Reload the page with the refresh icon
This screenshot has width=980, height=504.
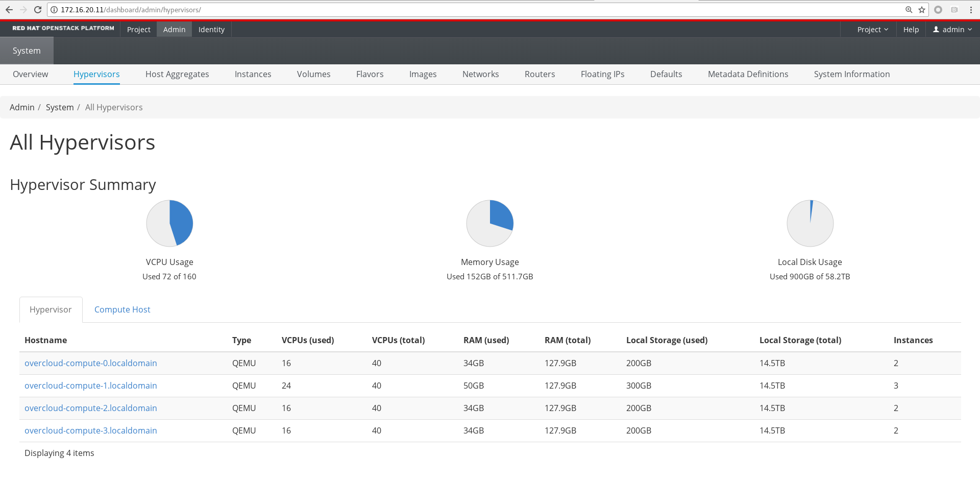pos(38,10)
